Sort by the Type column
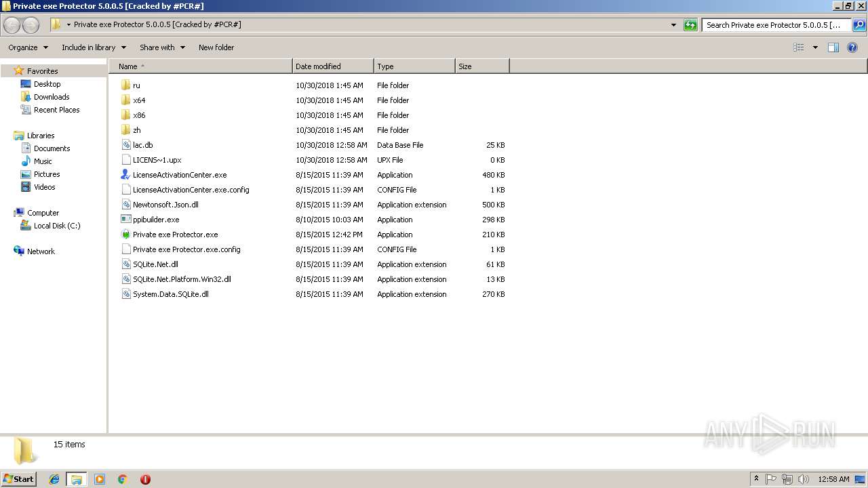 coord(414,66)
